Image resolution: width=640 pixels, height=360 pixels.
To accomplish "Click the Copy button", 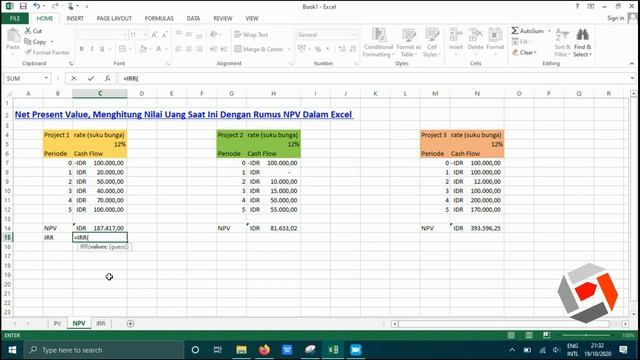I will (x=36, y=42).
